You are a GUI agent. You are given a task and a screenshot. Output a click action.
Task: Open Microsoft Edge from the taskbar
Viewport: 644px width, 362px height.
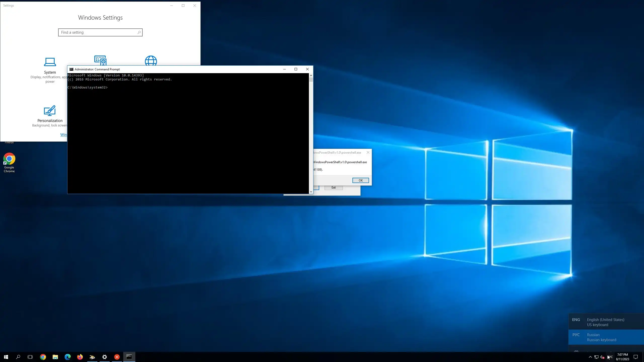[x=68, y=357]
